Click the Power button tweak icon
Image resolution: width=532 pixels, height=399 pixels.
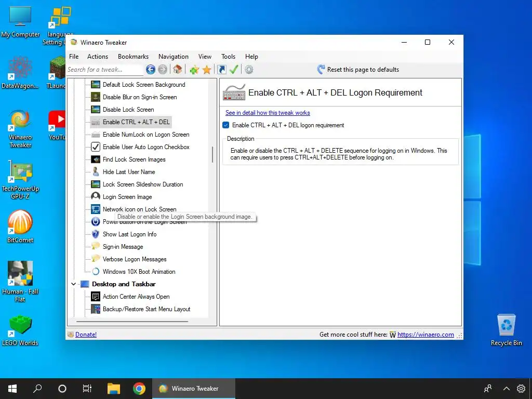tap(96, 221)
